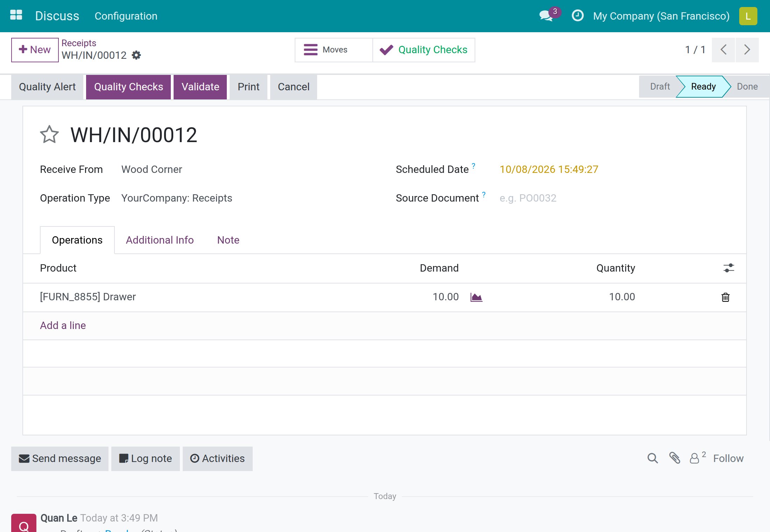
Task: Open the forecast chart icon for Drawer
Action: pyautogui.click(x=476, y=297)
